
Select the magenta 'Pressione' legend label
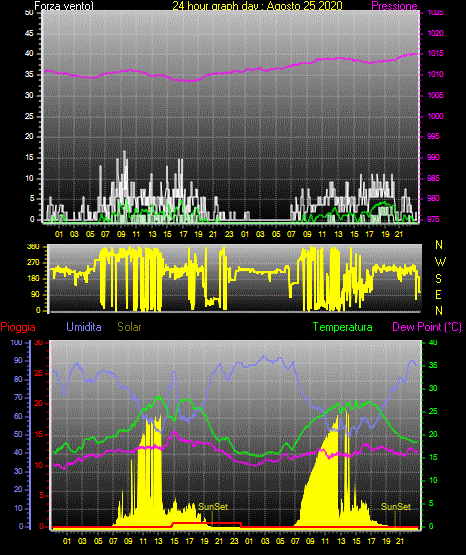(394, 6)
